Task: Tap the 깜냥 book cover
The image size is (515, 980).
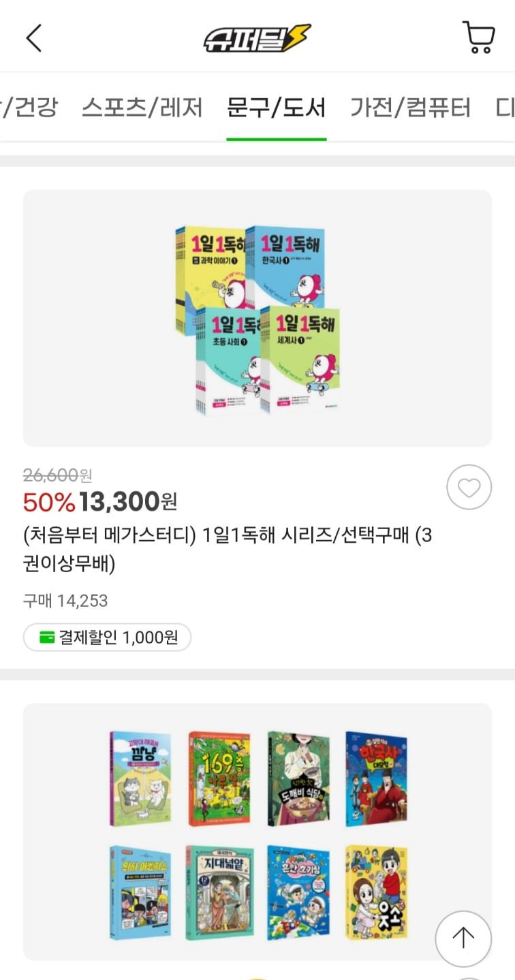Action: tap(140, 778)
